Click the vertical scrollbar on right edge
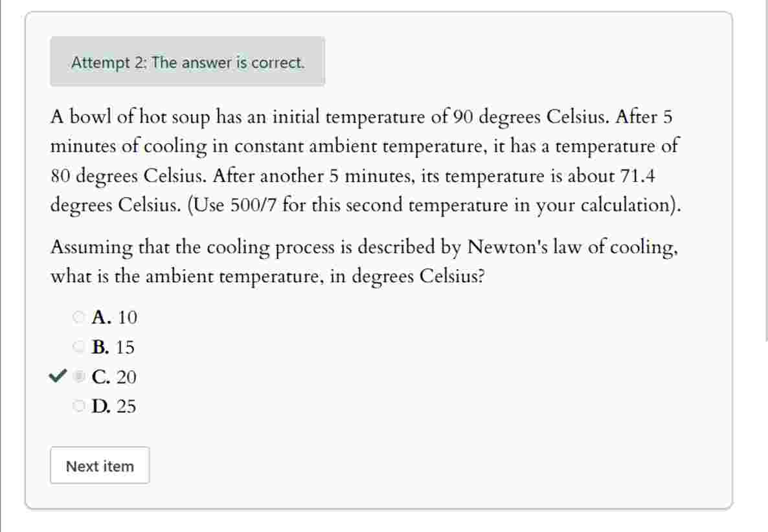The height and width of the screenshot is (532, 768). (764, 259)
